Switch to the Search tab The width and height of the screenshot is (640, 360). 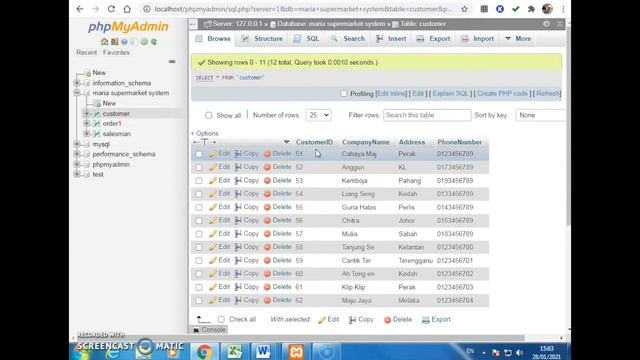click(x=348, y=39)
